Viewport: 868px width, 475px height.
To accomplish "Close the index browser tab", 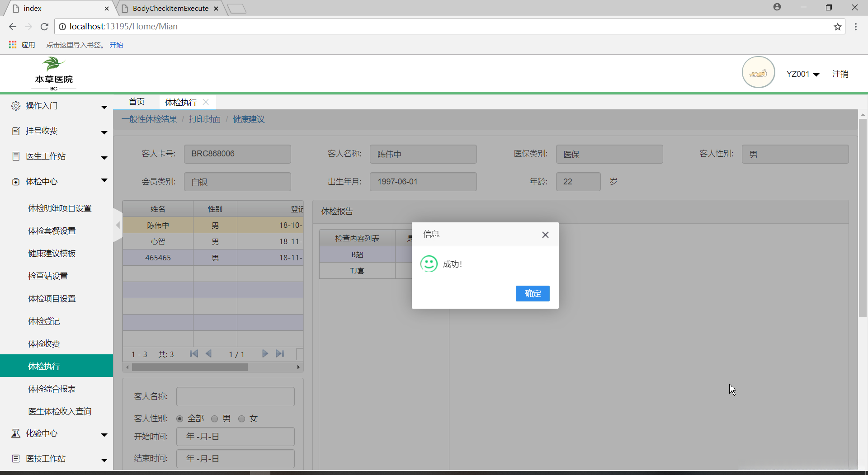I will point(107,9).
